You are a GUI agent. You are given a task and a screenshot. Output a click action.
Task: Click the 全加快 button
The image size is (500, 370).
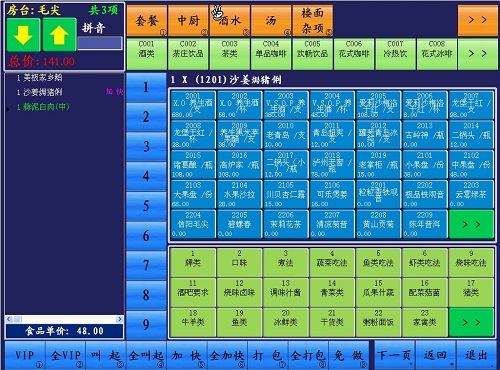tap(227, 355)
